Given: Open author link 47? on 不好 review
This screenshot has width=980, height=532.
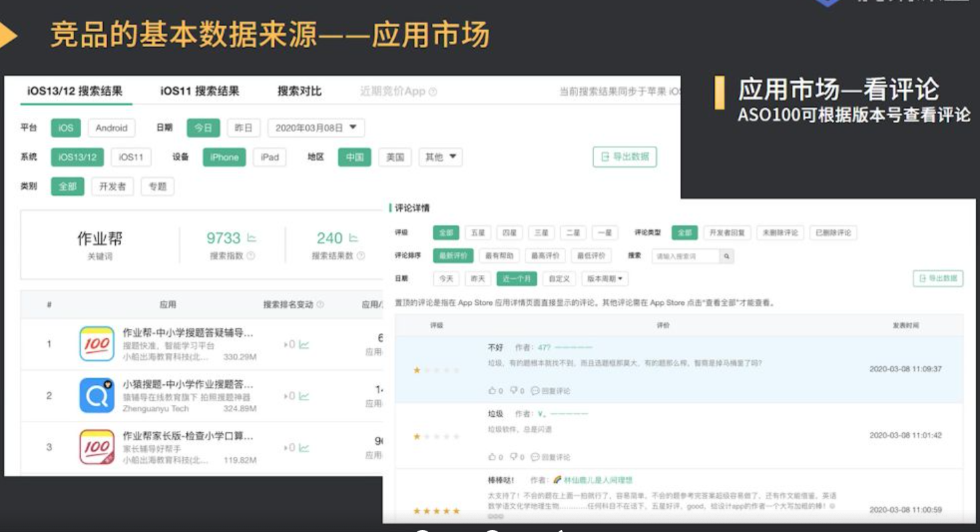Looking at the screenshot, I should pos(565,347).
